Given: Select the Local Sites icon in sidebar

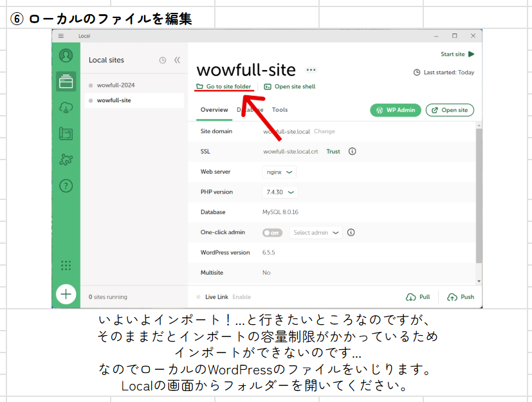Looking at the screenshot, I should pyautogui.click(x=66, y=82).
